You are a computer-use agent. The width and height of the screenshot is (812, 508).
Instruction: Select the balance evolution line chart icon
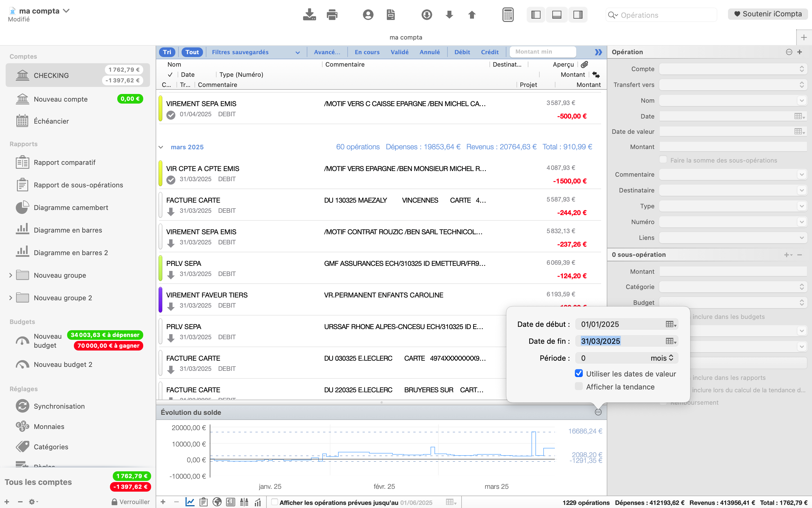coord(189,502)
